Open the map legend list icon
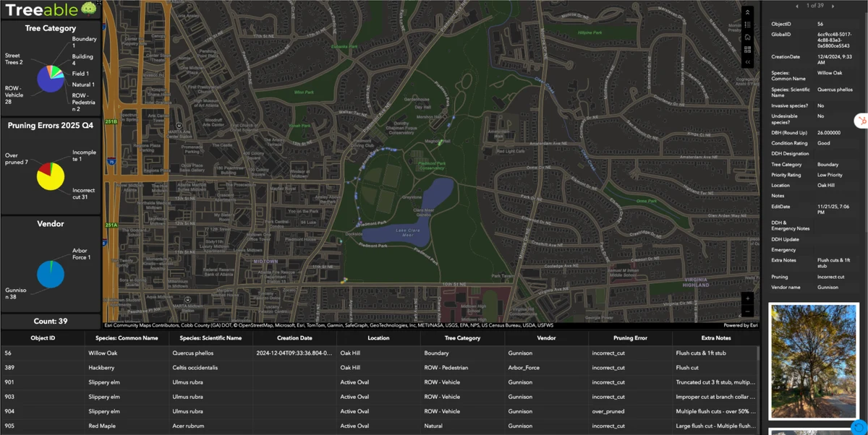 coord(748,25)
